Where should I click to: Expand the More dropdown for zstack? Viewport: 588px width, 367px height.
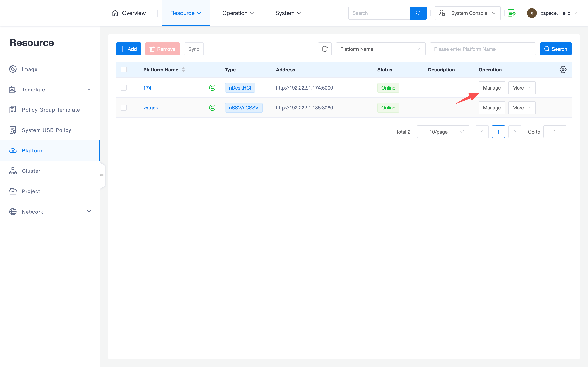(521, 108)
